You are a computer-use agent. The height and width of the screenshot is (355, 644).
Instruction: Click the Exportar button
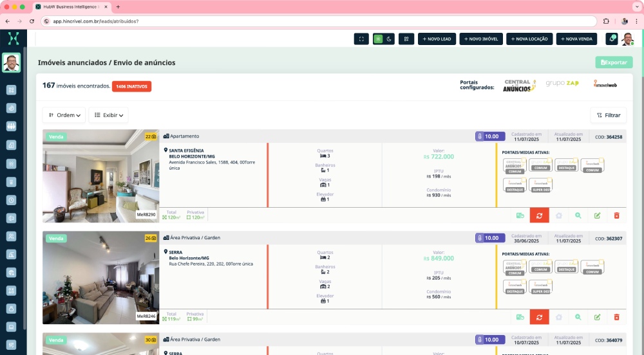tap(614, 62)
